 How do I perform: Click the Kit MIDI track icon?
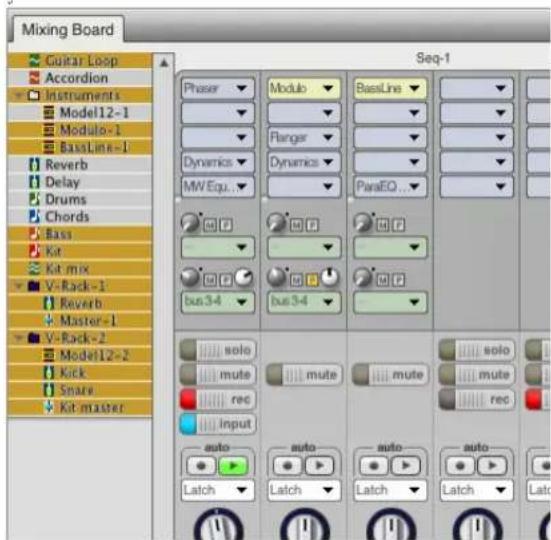pyautogui.click(x=34, y=251)
